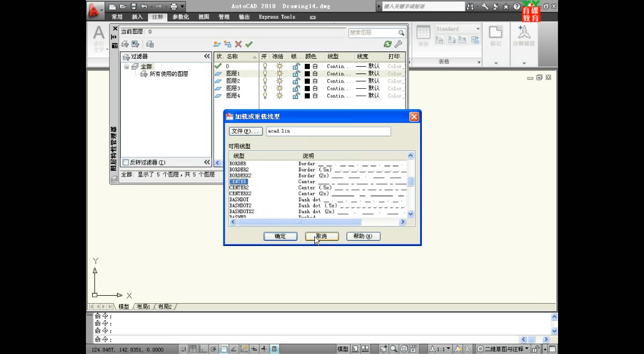Open the Express Tools ribbon tab
644x354 pixels.
coord(277,17)
